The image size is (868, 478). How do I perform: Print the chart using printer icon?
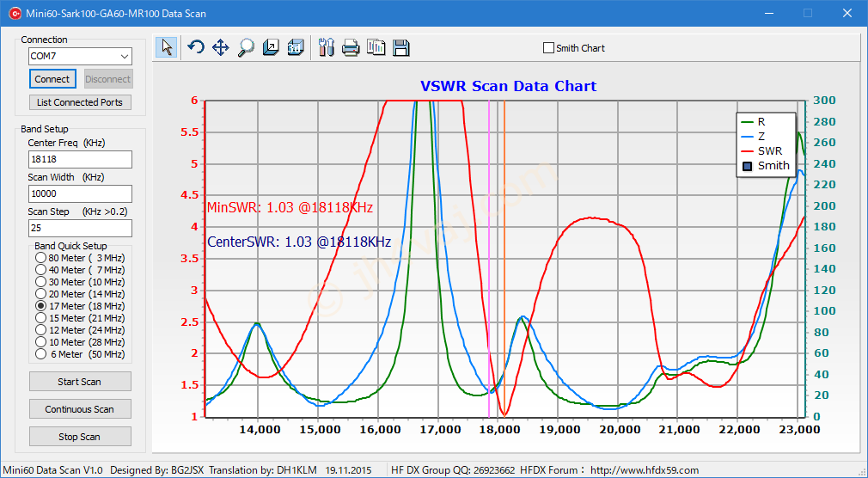click(x=351, y=47)
